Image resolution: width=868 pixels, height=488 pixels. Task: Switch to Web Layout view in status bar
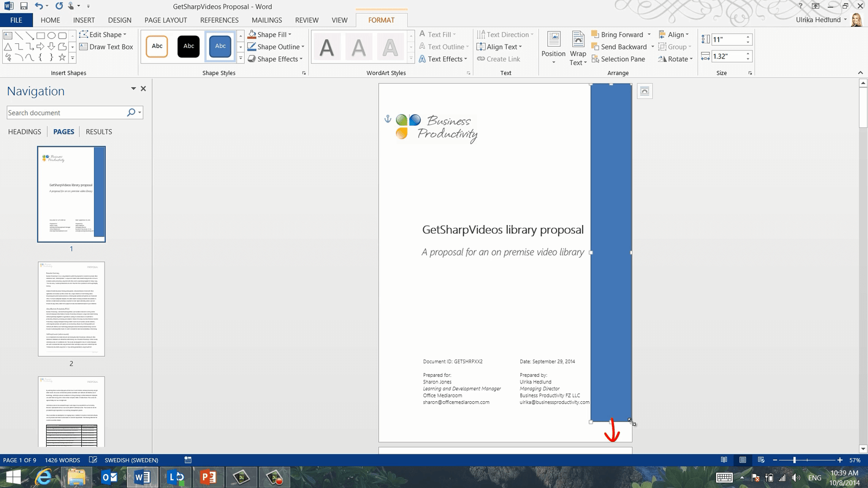(x=761, y=460)
